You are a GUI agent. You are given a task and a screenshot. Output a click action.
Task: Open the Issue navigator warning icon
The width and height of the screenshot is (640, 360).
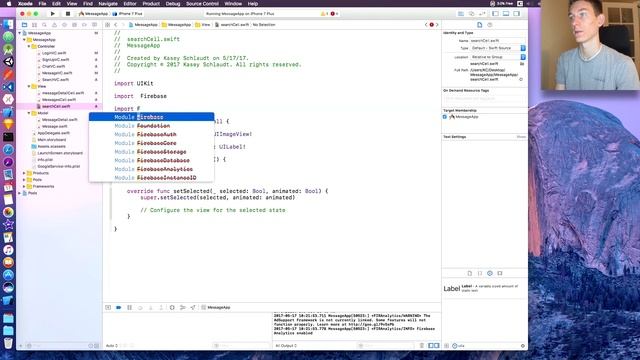(54, 25)
